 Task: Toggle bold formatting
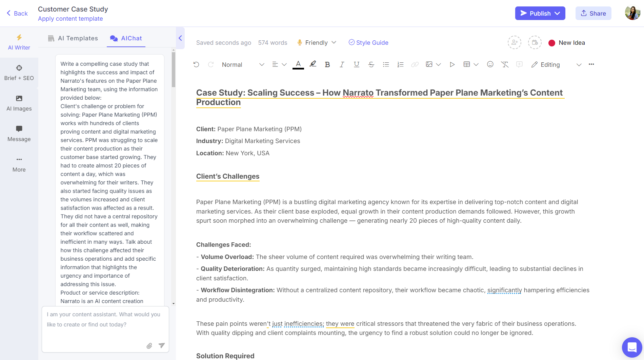(327, 64)
